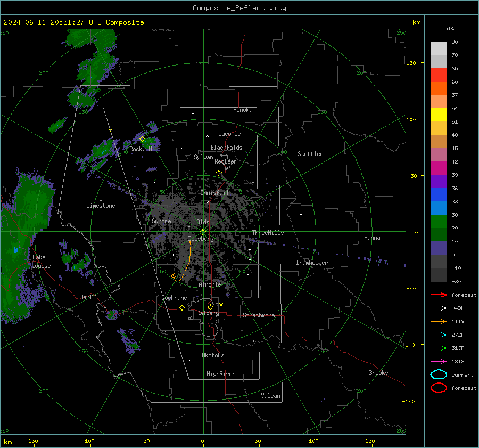
Task: Click the cyan 27ZW arrow icon
Action: (x=439, y=335)
